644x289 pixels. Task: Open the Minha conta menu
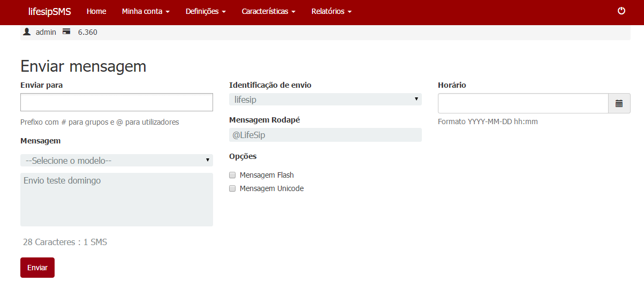[146, 11]
